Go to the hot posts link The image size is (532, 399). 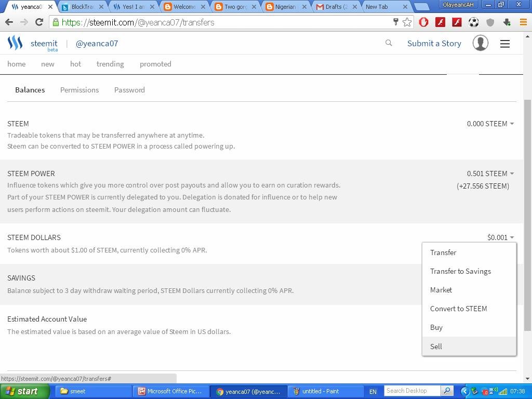click(x=75, y=64)
